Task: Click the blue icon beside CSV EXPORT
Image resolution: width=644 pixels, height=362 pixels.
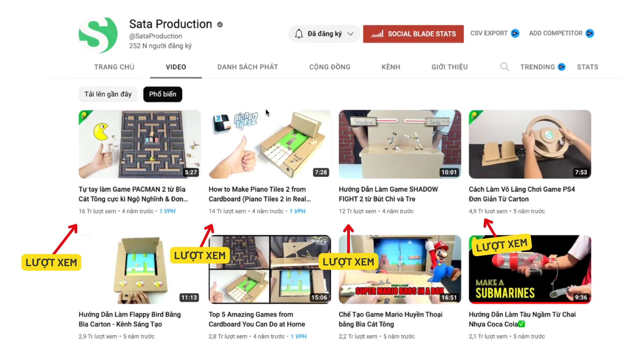Action: (x=515, y=33)
